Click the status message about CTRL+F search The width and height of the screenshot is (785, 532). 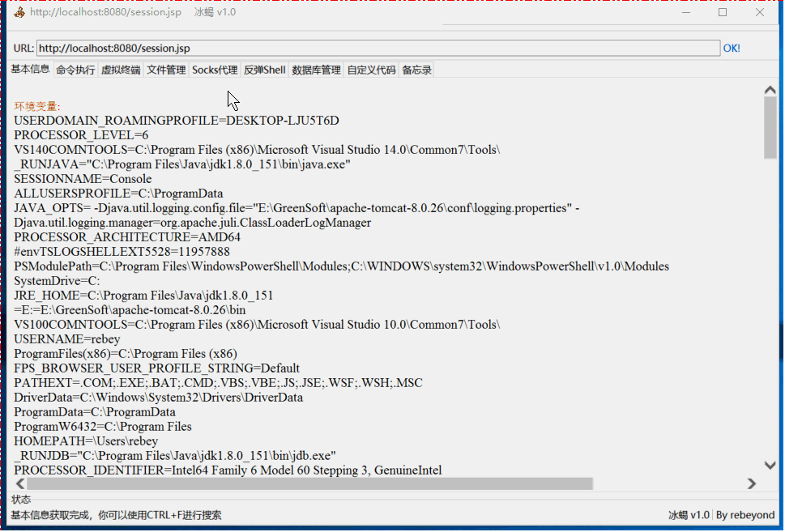point(116,515)
